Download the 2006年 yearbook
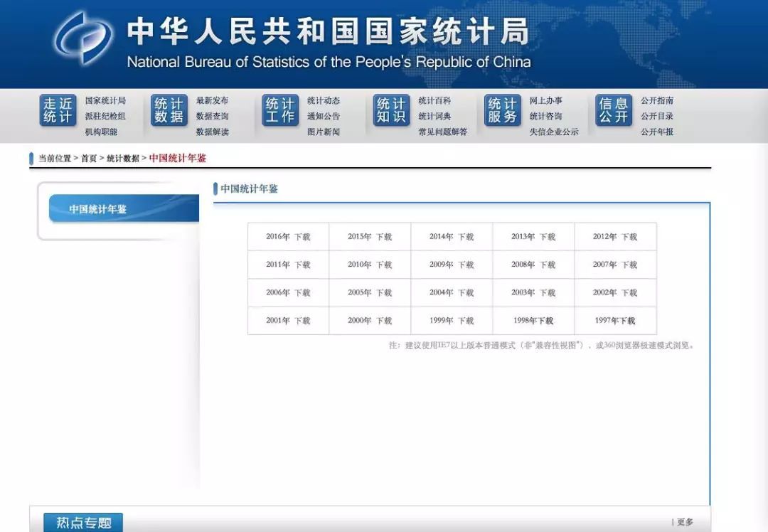 coord(302,293)
